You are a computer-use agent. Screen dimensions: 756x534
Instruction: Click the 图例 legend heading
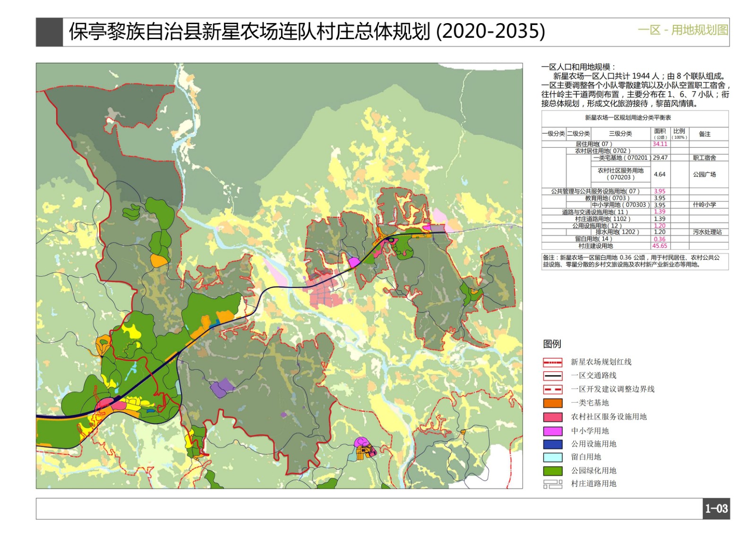click(x=552, y=344)
